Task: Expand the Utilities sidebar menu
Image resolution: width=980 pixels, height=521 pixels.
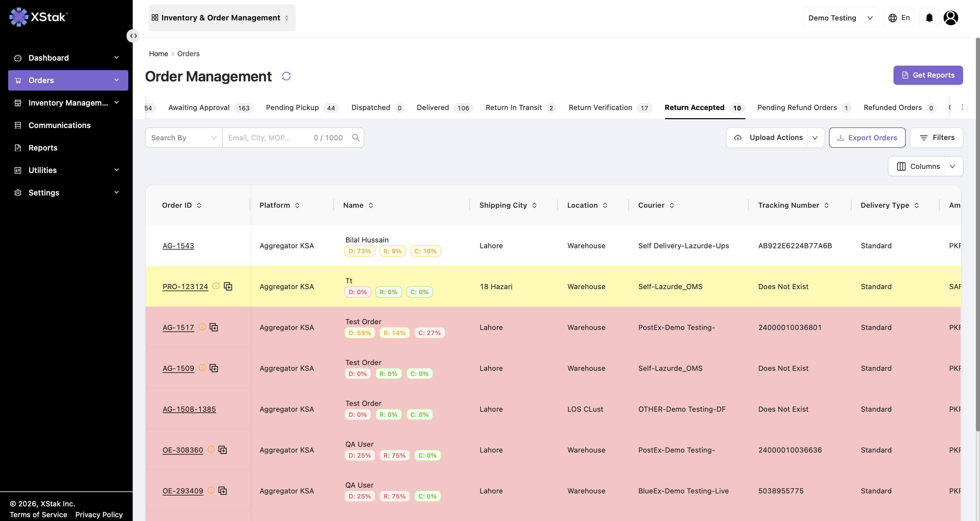Action: [x=68, y=170]
